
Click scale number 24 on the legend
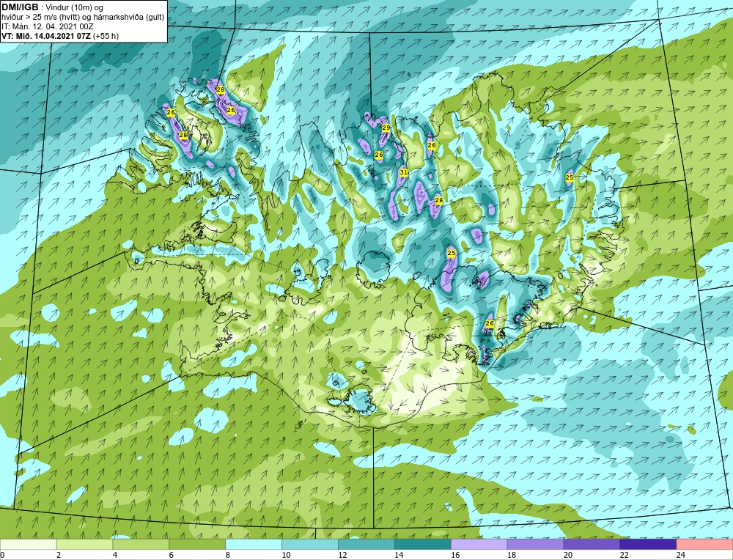pos(681,555)
